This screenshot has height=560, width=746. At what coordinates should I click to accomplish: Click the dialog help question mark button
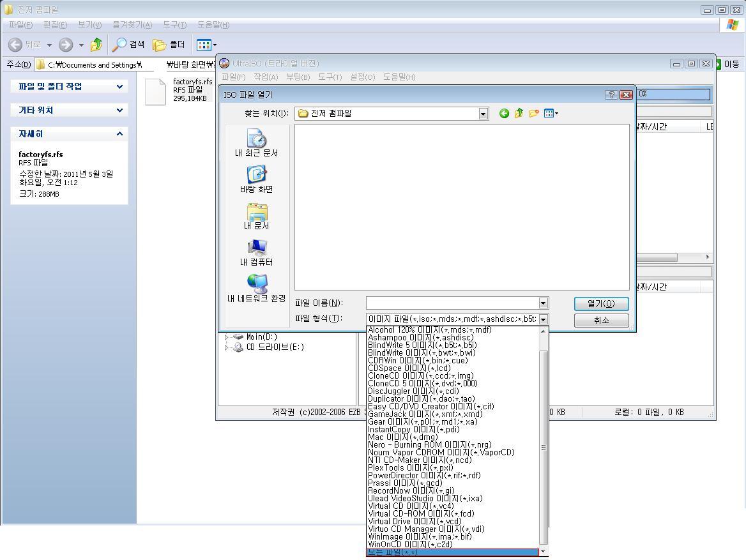611,95
